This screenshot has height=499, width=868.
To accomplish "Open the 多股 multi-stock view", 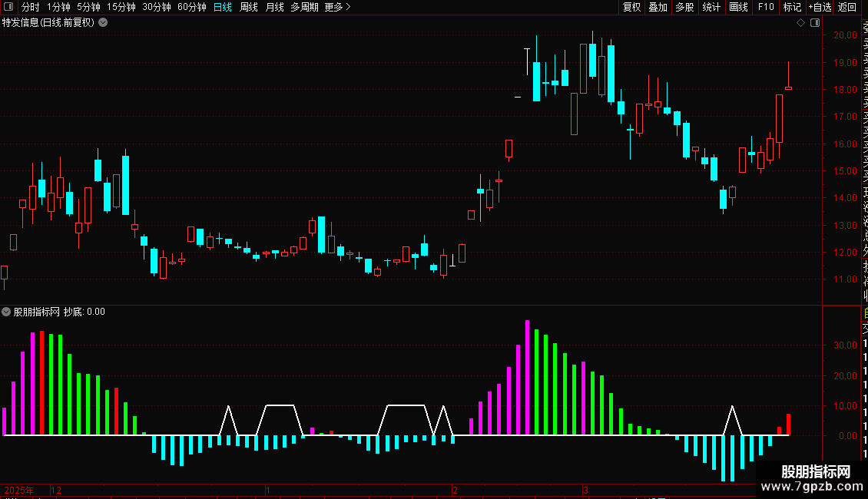I will pos(684,7).
